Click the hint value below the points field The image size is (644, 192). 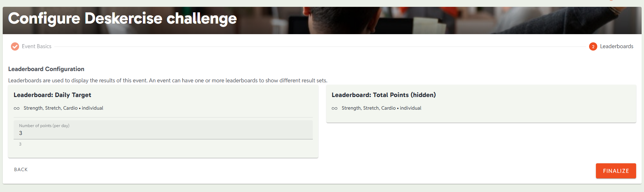pyautogui.click(x=20, y=144)
